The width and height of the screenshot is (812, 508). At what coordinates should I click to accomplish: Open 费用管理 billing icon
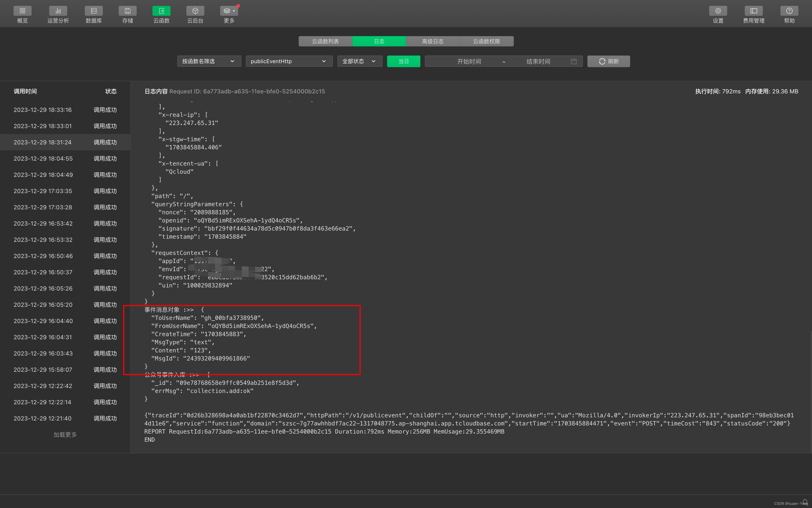point(754,11)
